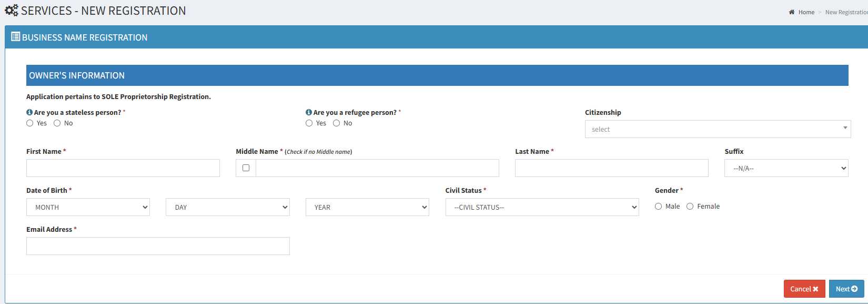Select Male gender option
Screen dimensions: 868x304
pyautogui.click(x=659, y=207)
